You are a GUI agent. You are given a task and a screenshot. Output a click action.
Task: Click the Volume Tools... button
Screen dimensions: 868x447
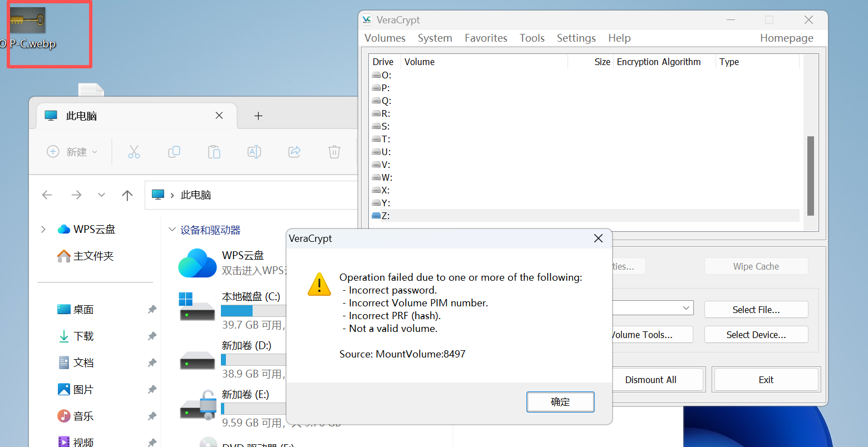click(652, 335)
